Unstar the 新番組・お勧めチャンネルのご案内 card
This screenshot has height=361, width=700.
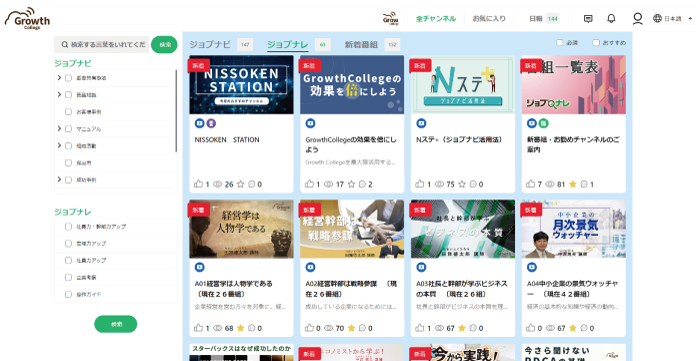(573, 184)
